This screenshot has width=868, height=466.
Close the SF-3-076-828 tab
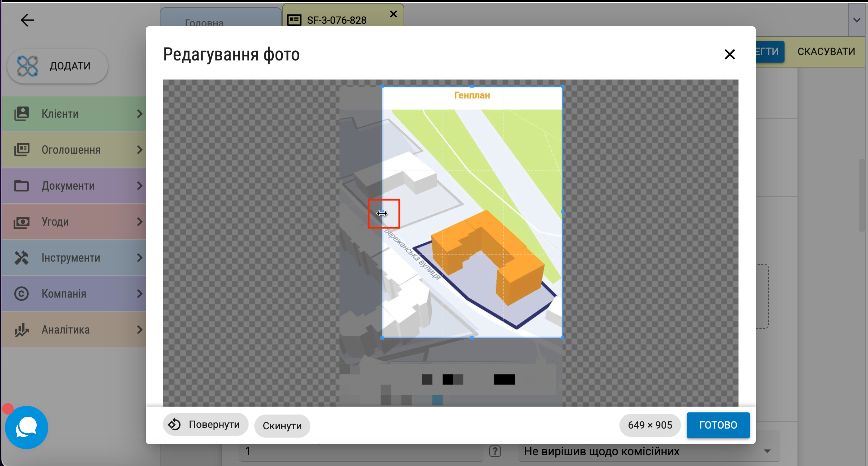point(394,14)
